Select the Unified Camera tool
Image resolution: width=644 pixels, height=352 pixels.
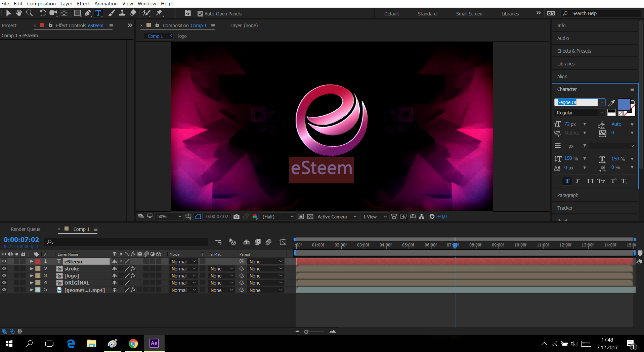53,13
